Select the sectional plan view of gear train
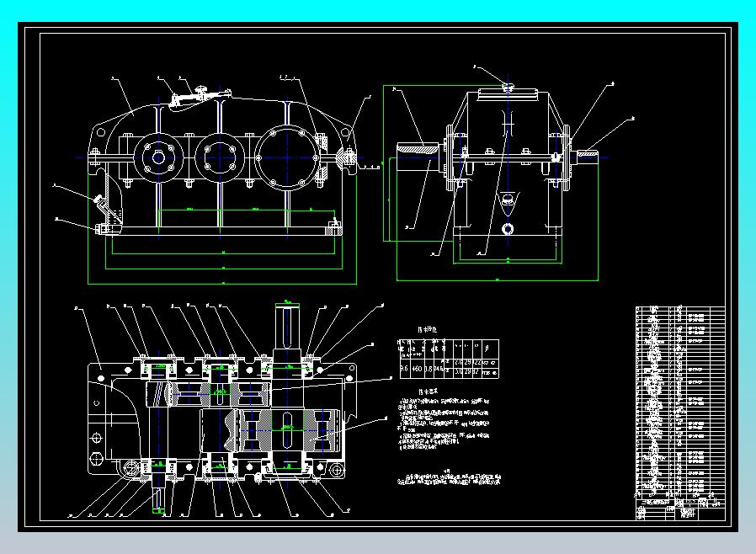 (x=221, y=410)
